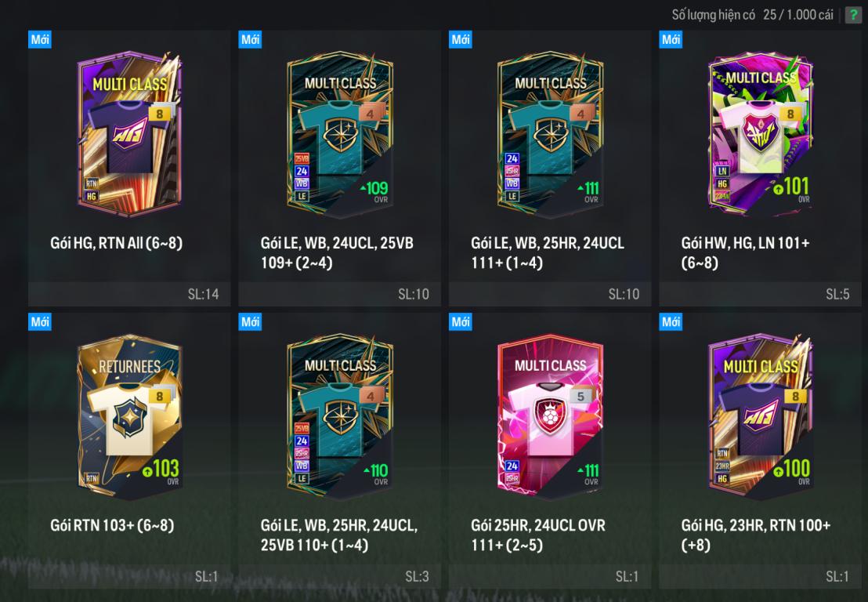The height and width of the screenshot is (602, 868).
Task: Click Gói 25HR, 24UCL OVR 111+ label
Action: pos(538,535)
